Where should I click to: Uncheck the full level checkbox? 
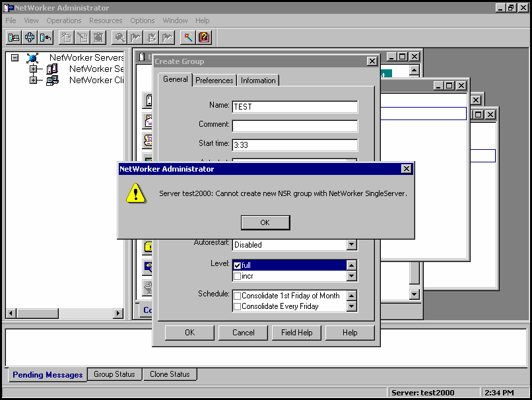coord(238,265)
